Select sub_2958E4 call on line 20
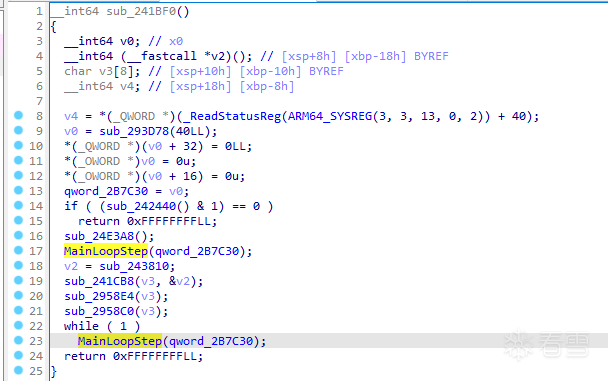Screen dimensions: 608x381 (x=99, y=297)
